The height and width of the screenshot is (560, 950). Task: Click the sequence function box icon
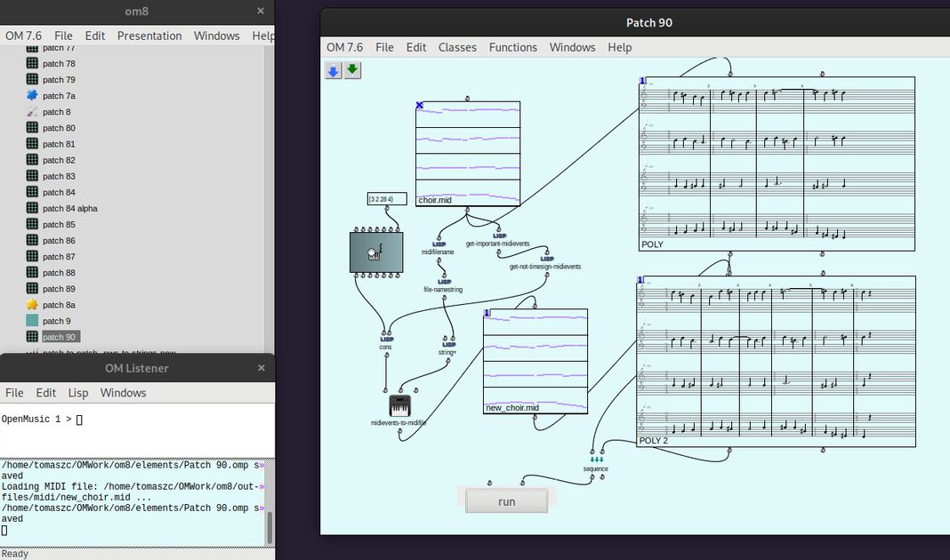pos(596,460)
